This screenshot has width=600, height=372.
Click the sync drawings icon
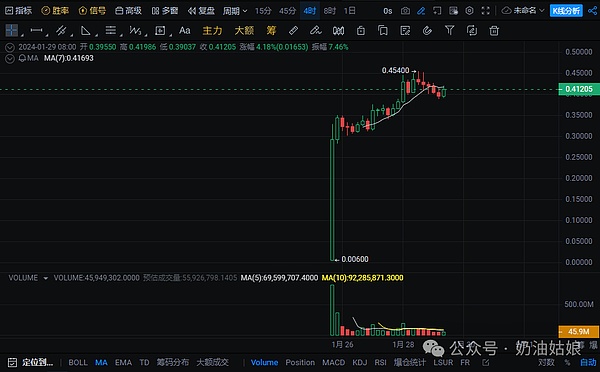472,30
